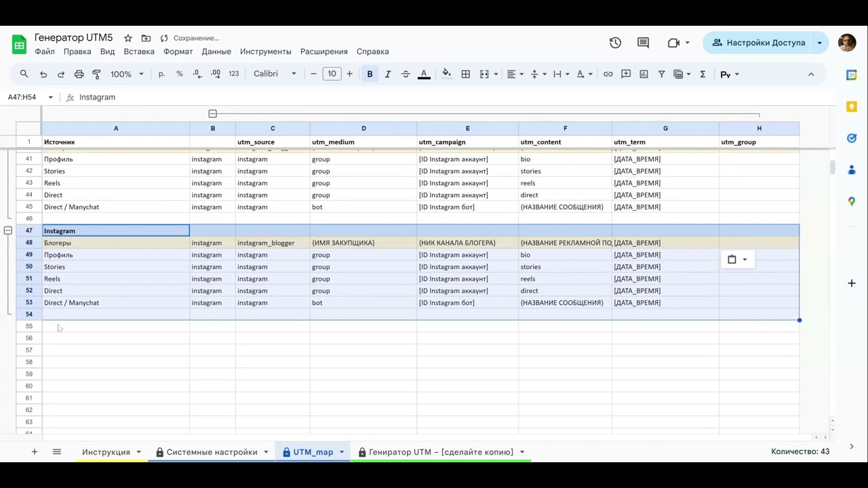
Task: Toggle bold formatting
Action: click(x=370, y=74)
